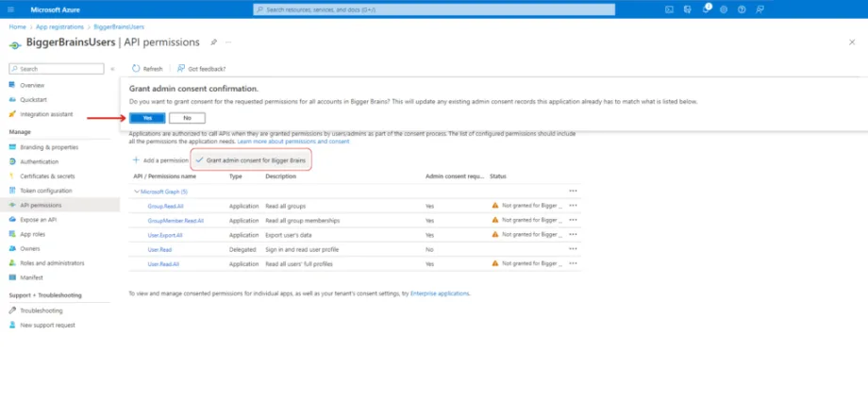
Task: Click the Status column header
Action: (x=497, y=176)
